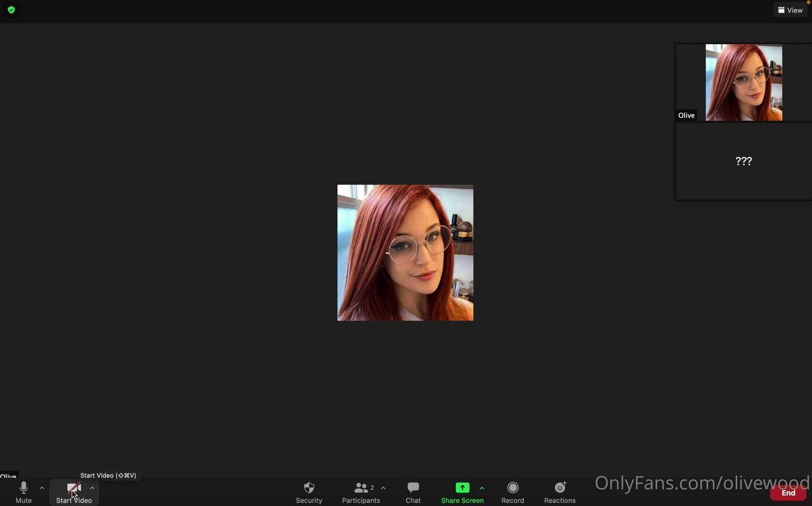
Task: Click the Olive name tag on the thumbnail
Action: pos(686,116)
